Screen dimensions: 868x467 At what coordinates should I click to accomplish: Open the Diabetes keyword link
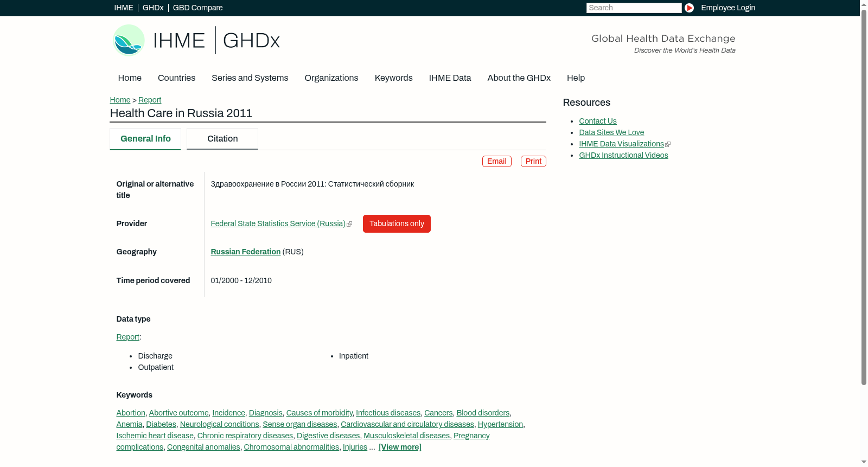[161, 424]
